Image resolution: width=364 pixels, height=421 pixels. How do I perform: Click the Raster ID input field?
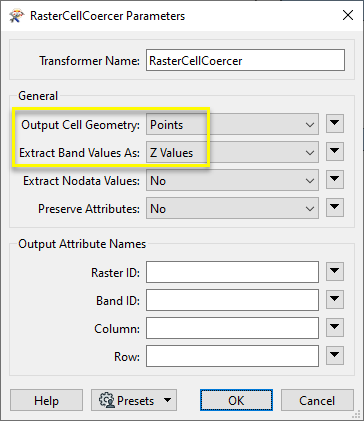pos(232,272)
